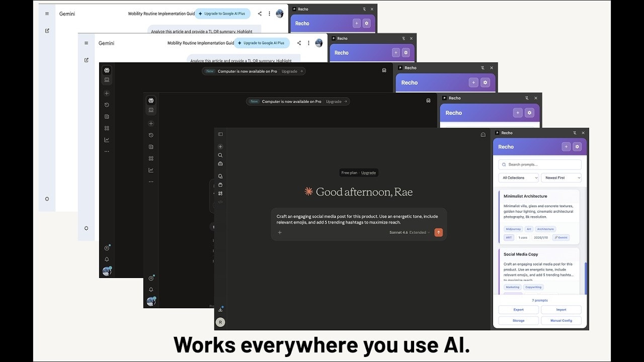Open the R profile avatar in Claude

coord(220,322)
